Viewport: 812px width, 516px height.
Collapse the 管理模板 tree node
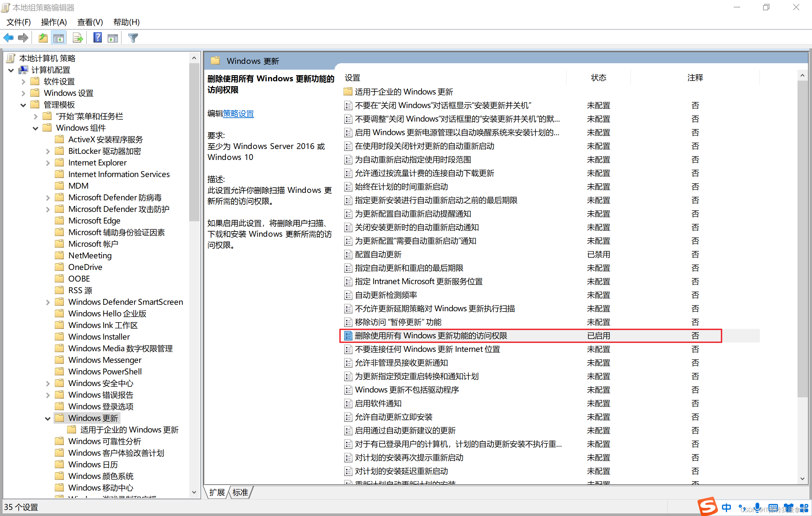23,105
